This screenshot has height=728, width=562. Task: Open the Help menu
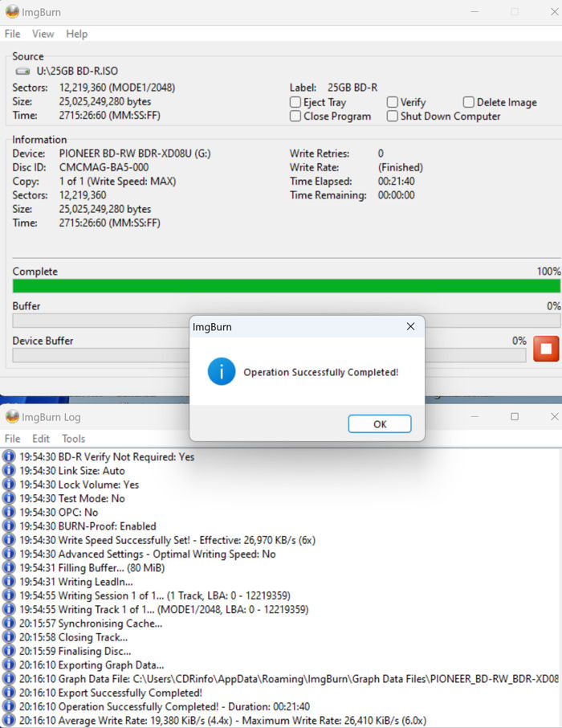76,34
